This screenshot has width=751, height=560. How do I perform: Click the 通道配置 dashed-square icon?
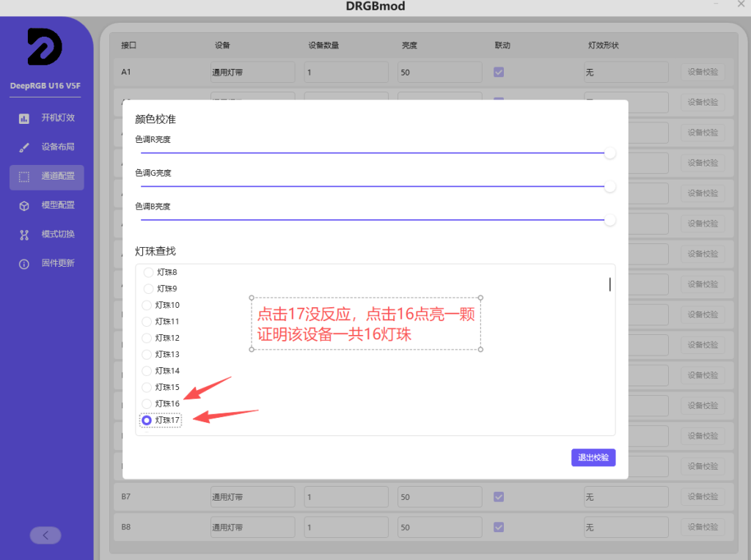(x=24, y=177)
